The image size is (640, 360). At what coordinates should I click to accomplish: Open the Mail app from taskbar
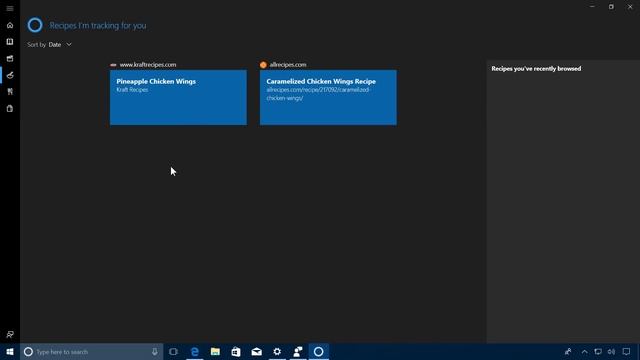[x=256, y=352]
